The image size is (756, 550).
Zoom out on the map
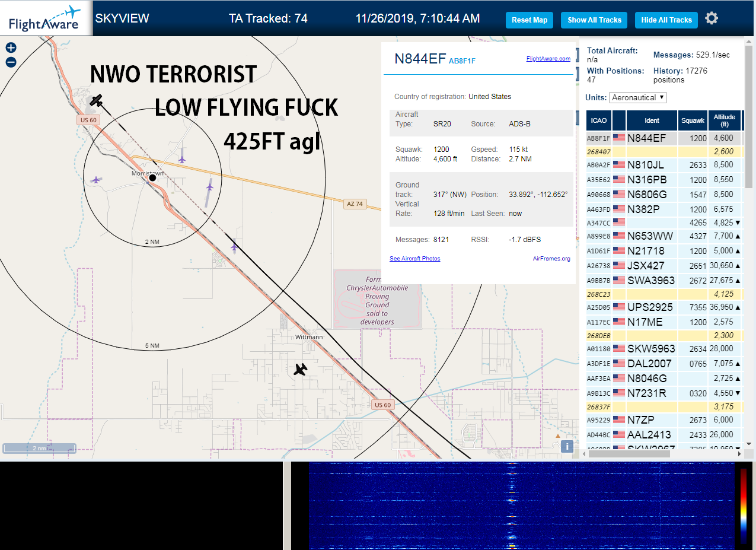[x=11, y=62]
